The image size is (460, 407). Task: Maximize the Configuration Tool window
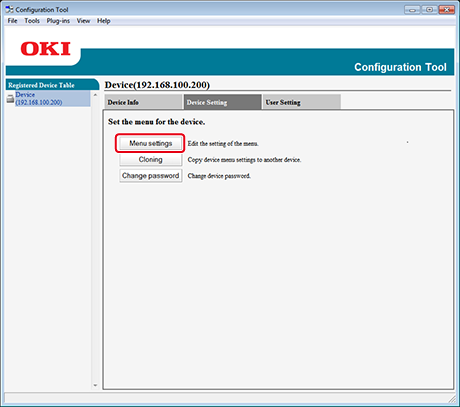[430, 10]
